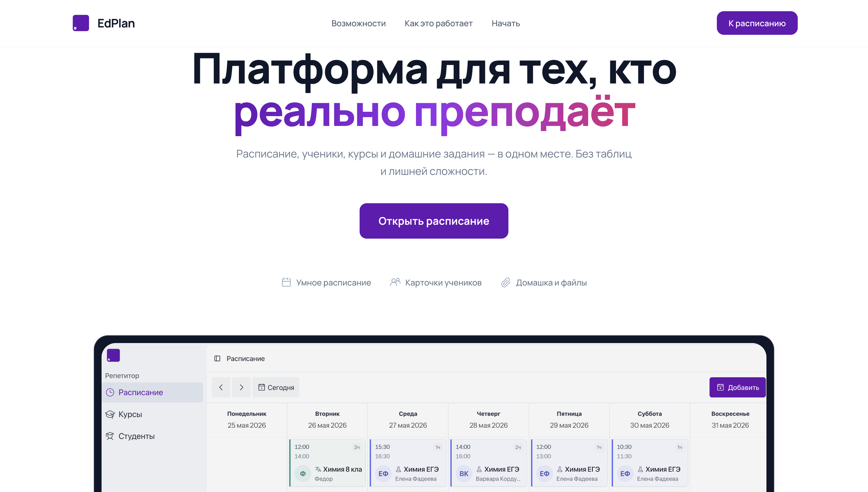Click the Добавить button
This screenshot has height=492, width=868.
(x=738, y=387)
